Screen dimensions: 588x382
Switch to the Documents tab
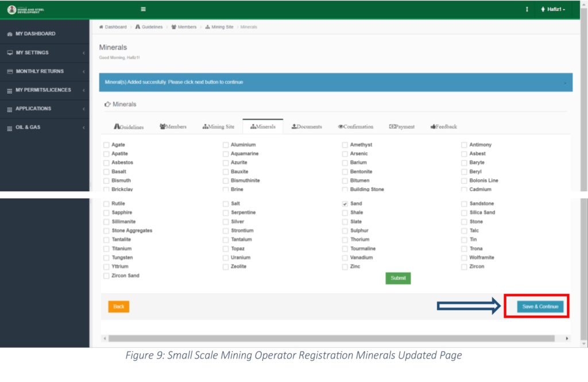coord(307,126)
